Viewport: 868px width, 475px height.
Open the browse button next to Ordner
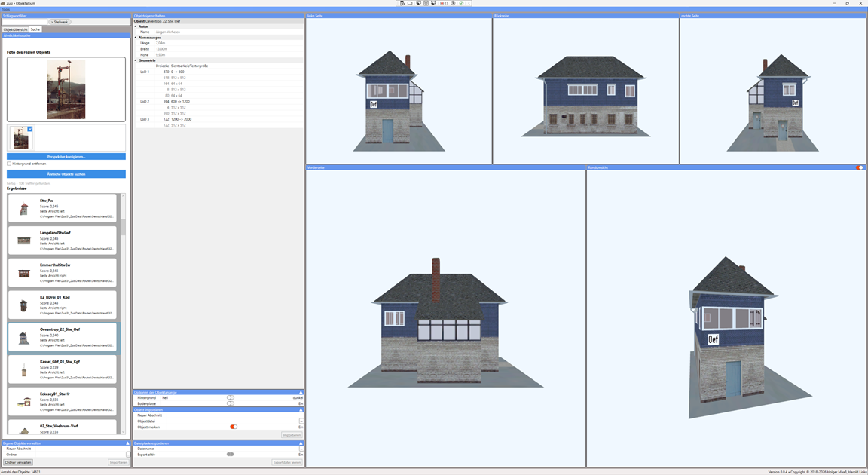coord(128,455)
